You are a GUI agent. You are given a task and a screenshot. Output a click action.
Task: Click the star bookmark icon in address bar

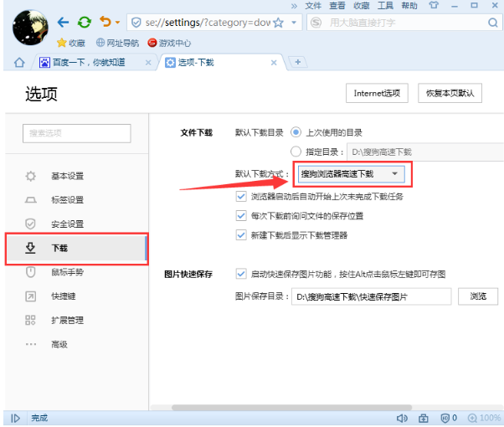[x=278, y=23]
